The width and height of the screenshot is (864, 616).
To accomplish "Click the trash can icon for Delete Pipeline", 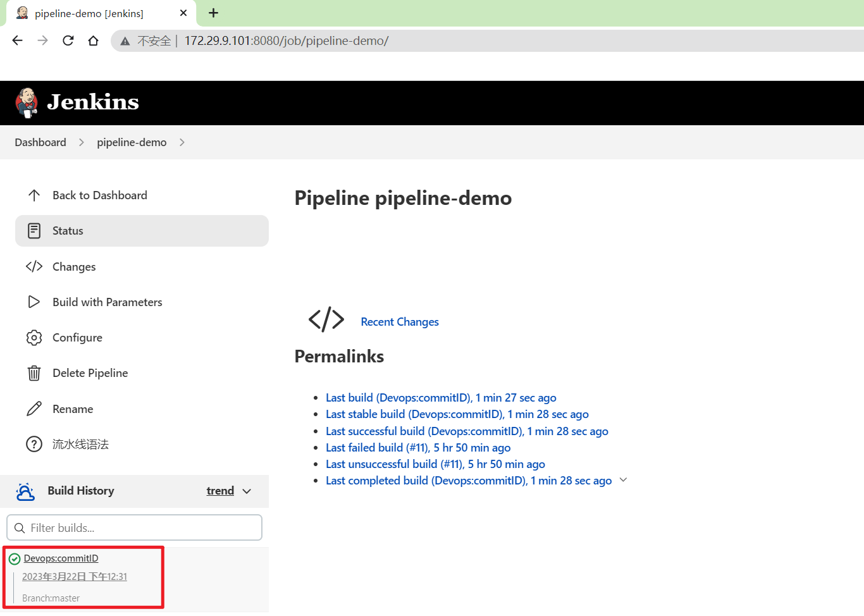I will tap(34, 373).
